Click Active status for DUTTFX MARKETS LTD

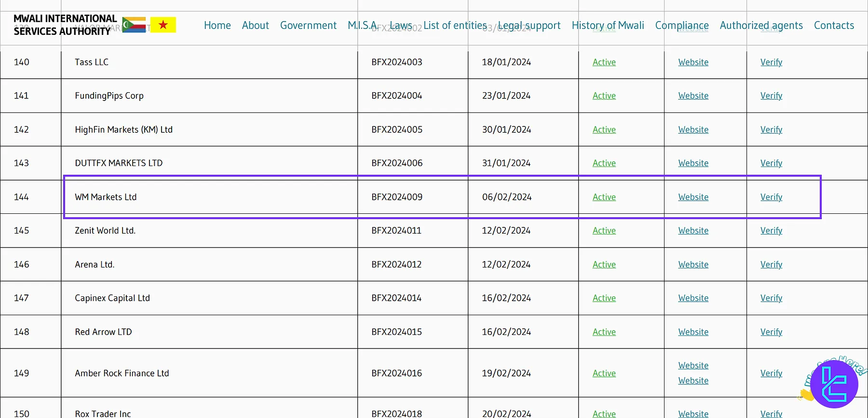[604, 163]
